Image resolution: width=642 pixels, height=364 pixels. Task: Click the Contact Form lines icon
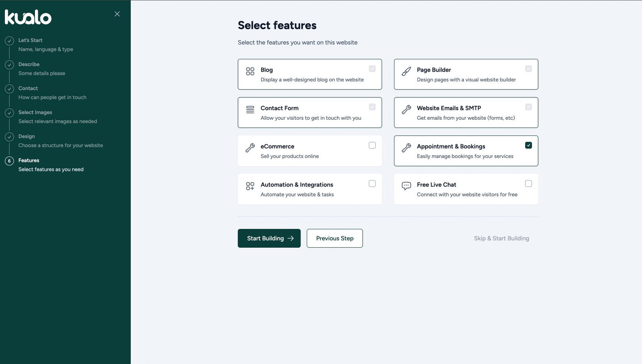250,109
